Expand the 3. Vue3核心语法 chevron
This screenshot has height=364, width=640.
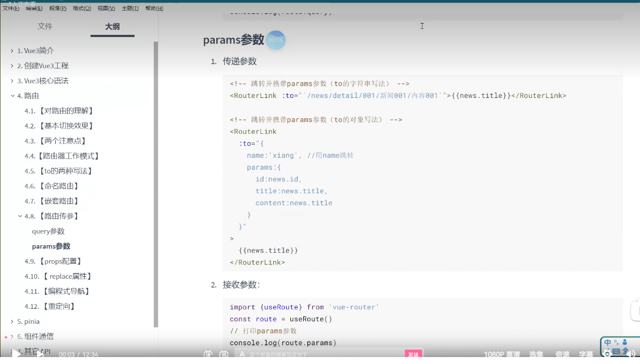coord(12,81)
